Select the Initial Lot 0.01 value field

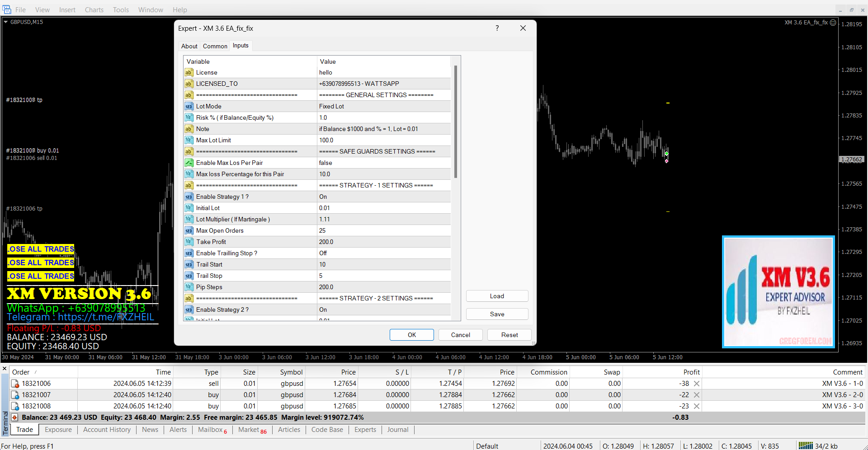coord(383,208)
